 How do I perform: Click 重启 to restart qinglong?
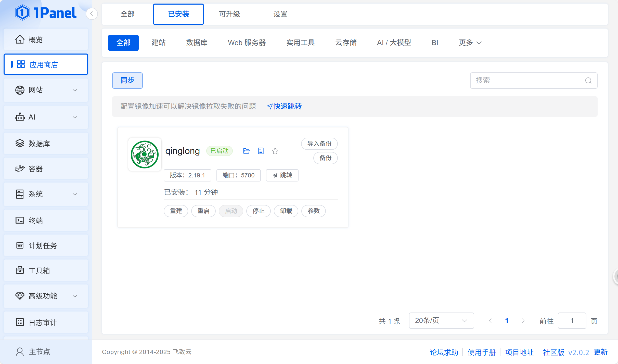203,211
